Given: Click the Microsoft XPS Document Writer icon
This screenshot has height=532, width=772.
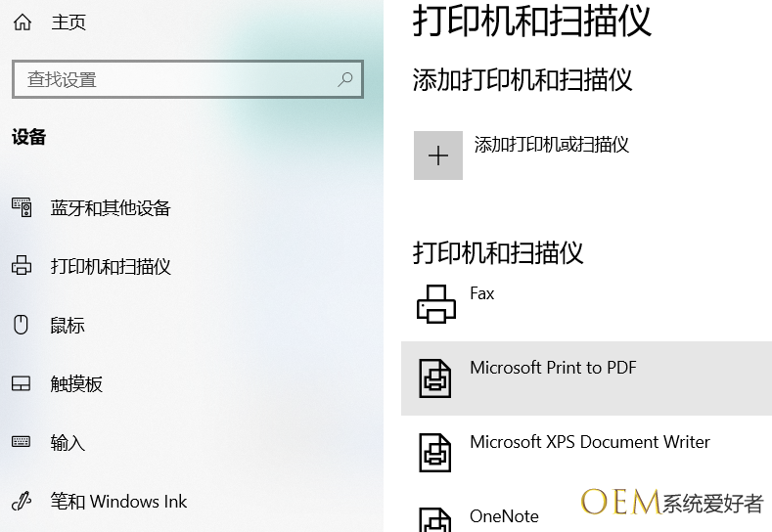Looking at the screenshot, I should [x=436, y=453].
